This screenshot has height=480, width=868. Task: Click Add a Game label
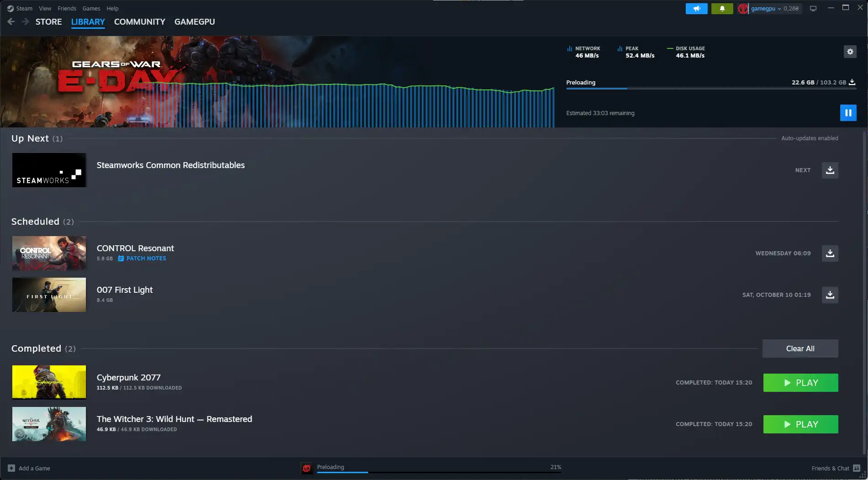click(x=34, y=468)
